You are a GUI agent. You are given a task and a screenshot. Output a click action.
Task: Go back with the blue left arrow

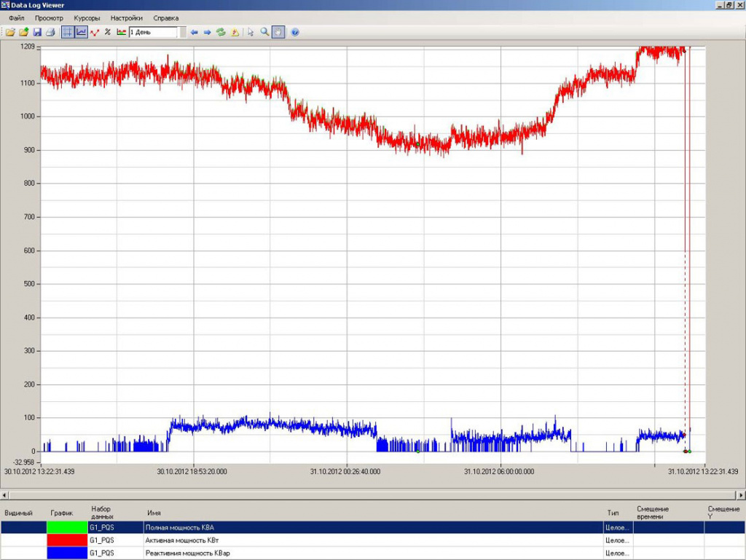tap(194, 32)
